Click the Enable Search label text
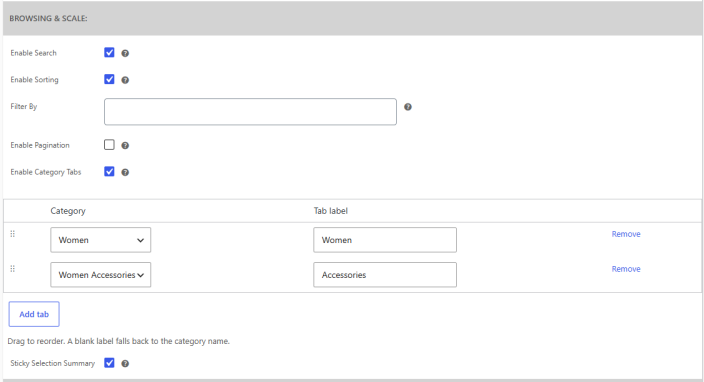 (x=34, y=53)
